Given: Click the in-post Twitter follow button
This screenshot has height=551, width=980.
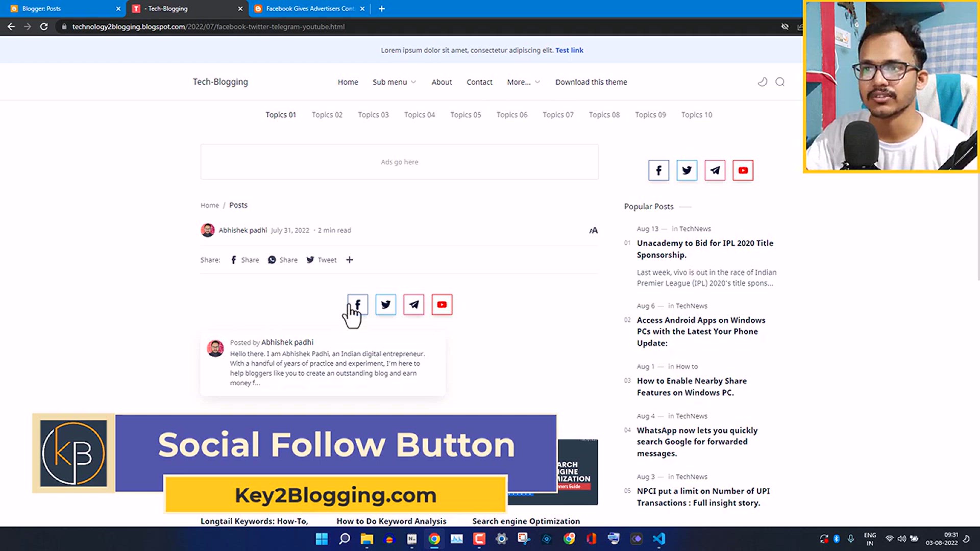Looking at the screenshot, I should (x=385, y=305).
